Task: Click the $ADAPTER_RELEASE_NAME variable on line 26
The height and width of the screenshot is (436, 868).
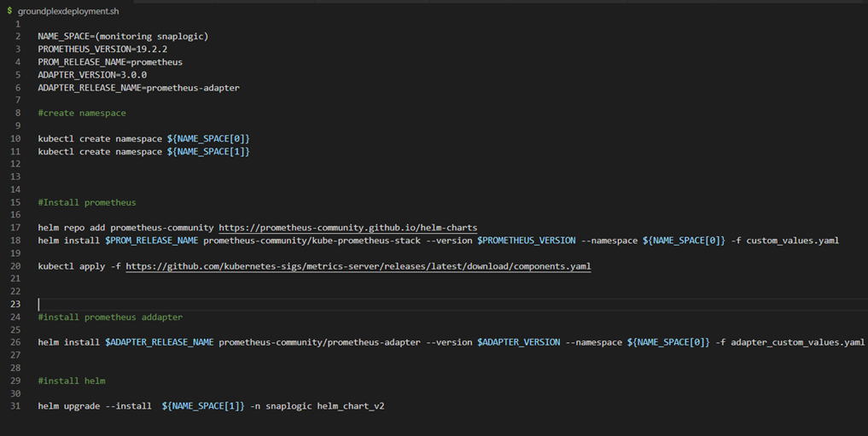Action: (160, 342)
